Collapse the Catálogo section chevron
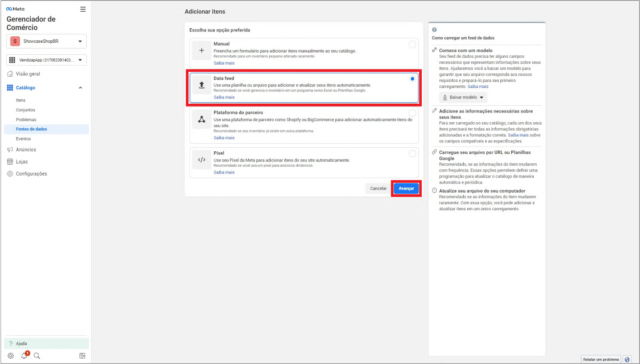 point(80,88)
